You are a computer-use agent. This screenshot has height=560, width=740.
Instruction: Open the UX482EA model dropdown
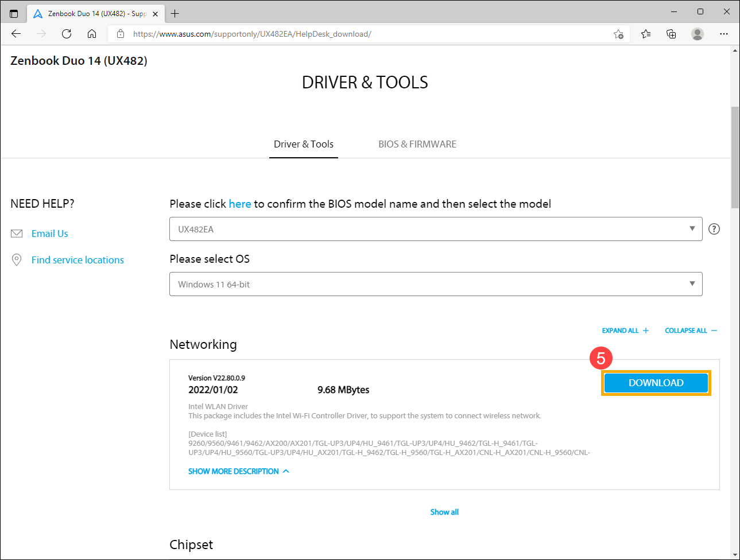[436, 229]
